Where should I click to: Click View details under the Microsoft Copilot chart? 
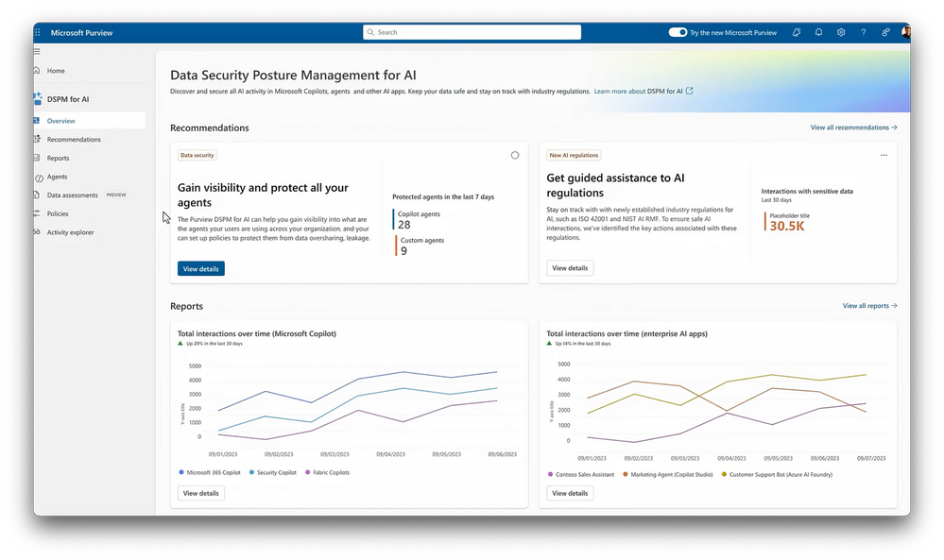pyautogui.click(x=201, y=493)
